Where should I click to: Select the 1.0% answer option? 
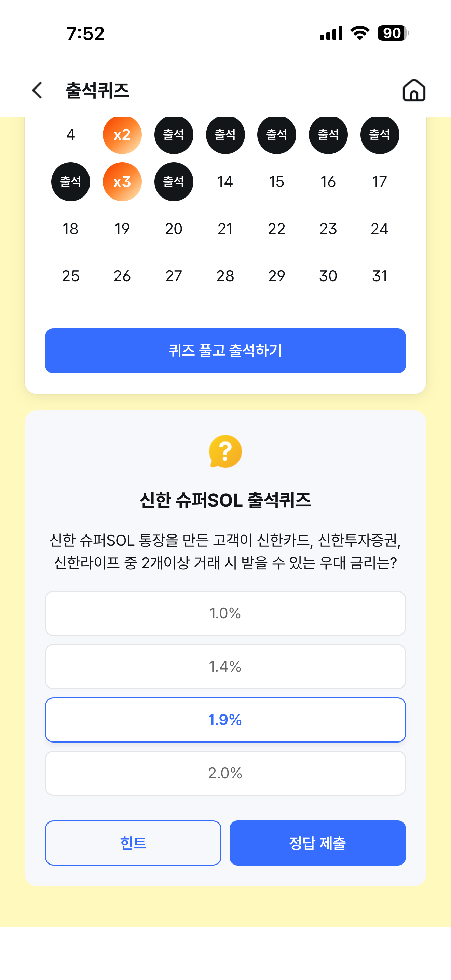point(225,613)
